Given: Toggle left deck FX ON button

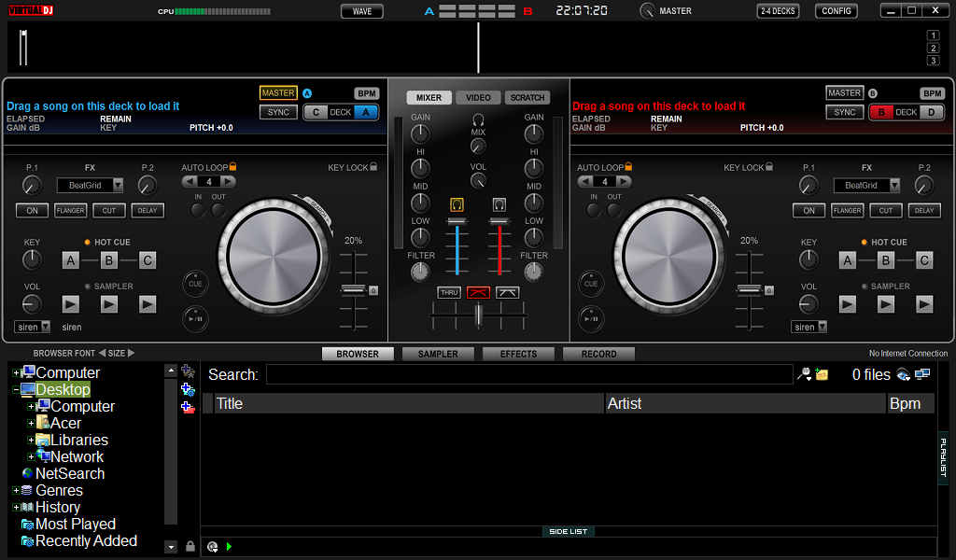Looking at the screenshot, I should pos(33,210).
